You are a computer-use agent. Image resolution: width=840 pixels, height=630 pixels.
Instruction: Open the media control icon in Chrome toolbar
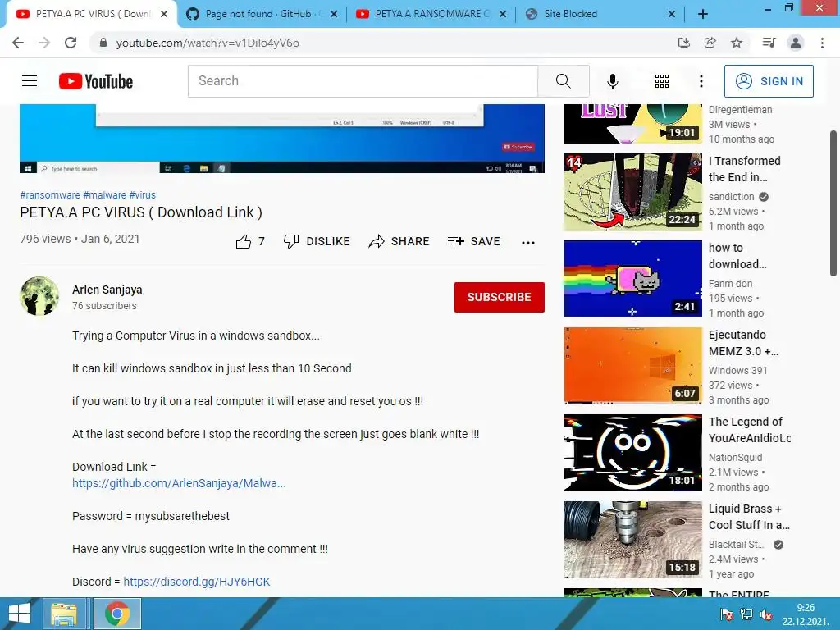pyautogui.click(x=769, y=43)
